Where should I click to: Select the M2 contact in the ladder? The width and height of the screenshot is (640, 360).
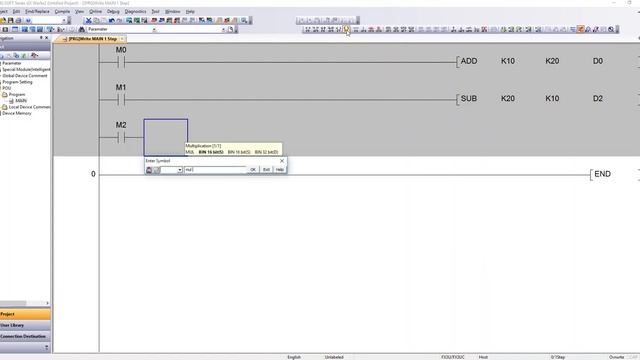click(121, 138)
